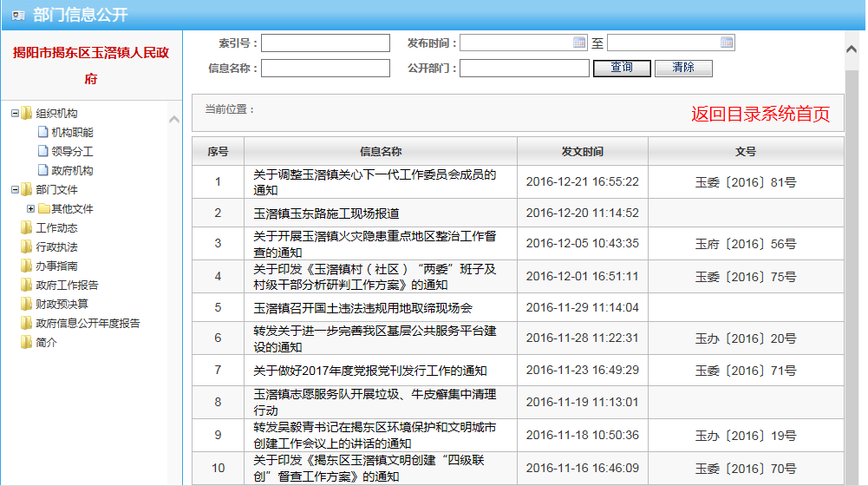The image size is (868, 486).
Task: Click the 政府工作报告 folder icon
Action: click(26, 285)
